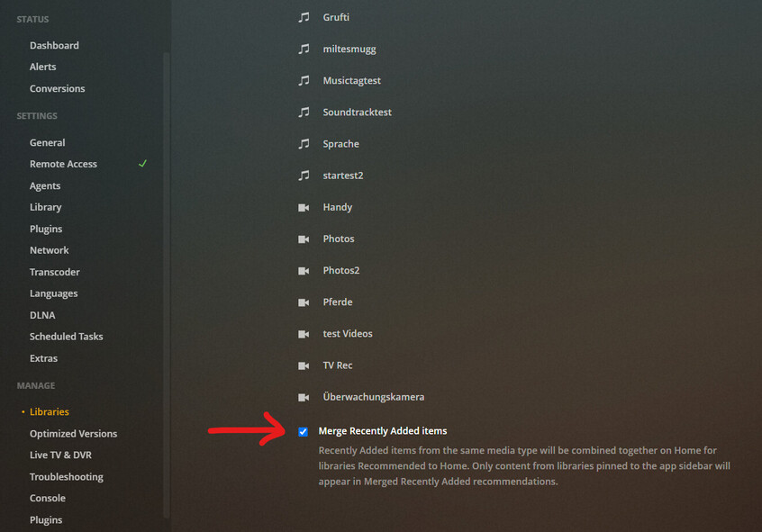This screenshot has width=762, height=532.
Task: Click the music note icon beside Grufti
Action: click(304, 17)
